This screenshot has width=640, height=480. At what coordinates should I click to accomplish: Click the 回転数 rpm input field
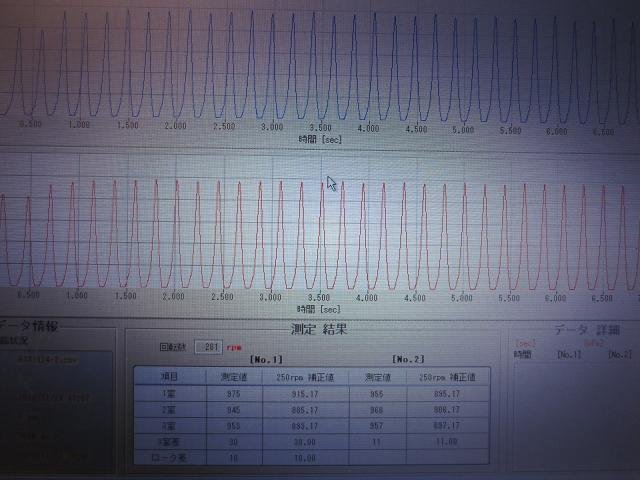click(209, 347)
